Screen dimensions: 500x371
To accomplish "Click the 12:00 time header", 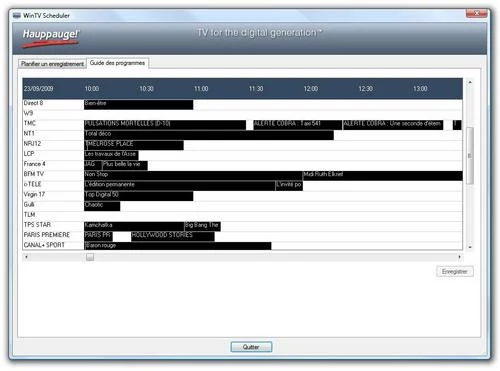I will (311, 89).
